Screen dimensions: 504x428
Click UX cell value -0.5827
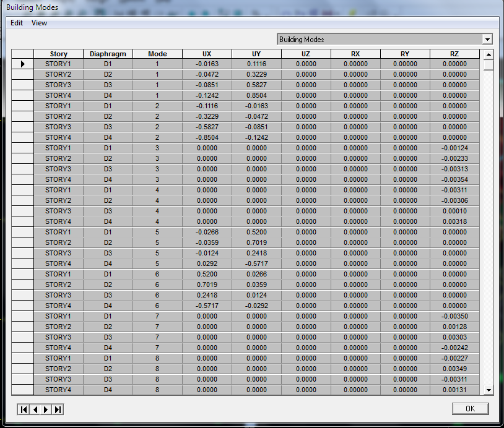click(x=207, y=127)
